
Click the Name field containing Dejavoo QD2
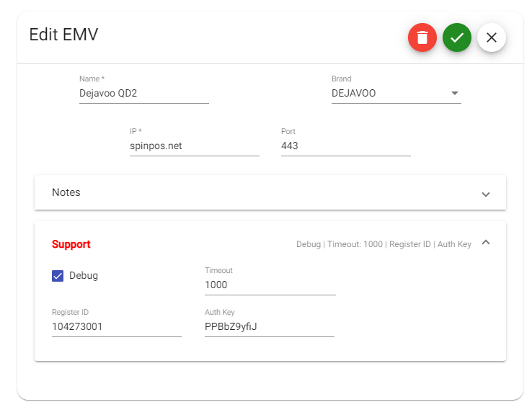(x=144, y=93)
